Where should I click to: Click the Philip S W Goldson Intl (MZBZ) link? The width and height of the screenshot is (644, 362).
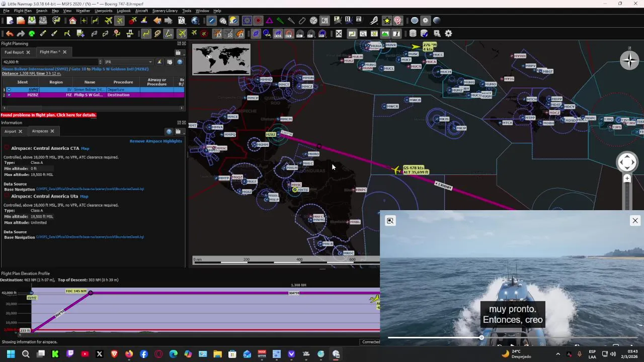(x=120, y=69)
